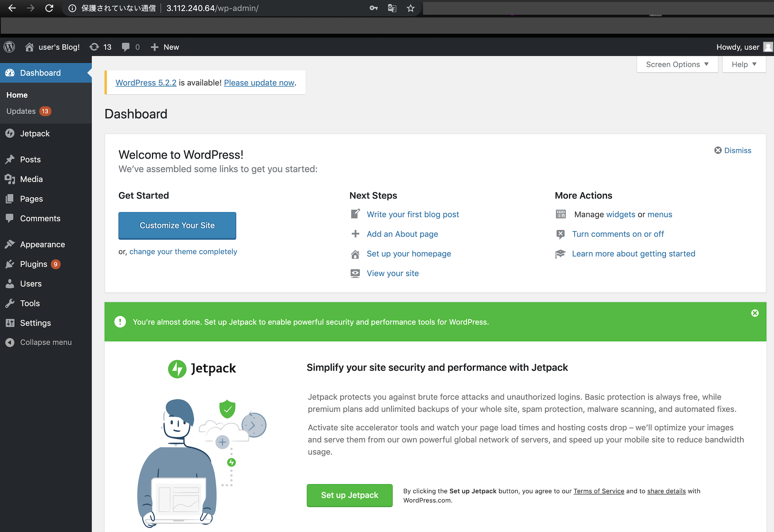Click the Please update now link
774x532 pixels.
click(259, 83)
